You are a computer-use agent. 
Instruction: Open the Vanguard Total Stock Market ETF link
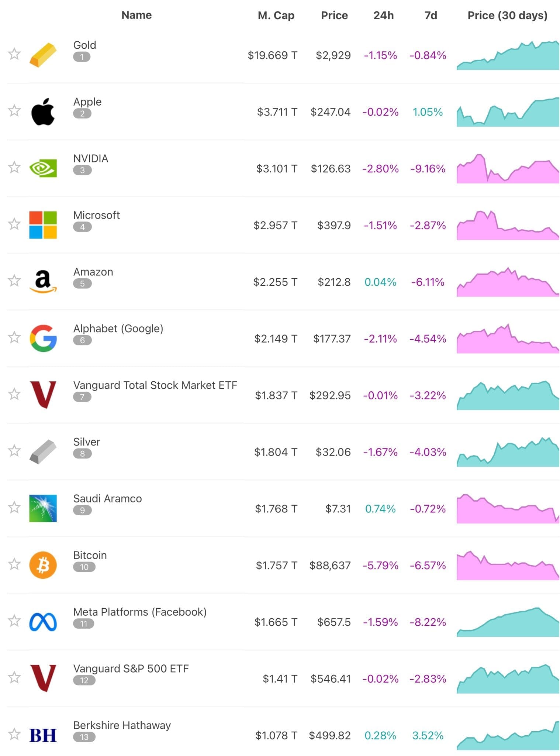point(155,385)
